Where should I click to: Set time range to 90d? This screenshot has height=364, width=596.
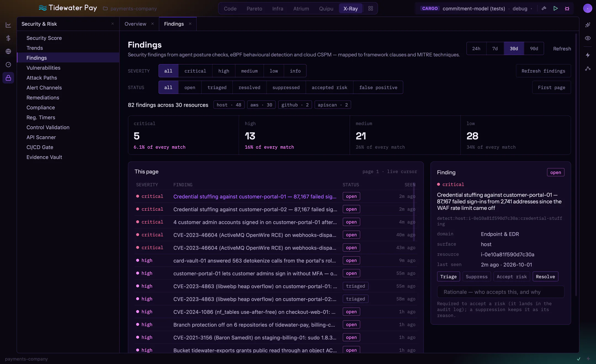coord(534,49)
